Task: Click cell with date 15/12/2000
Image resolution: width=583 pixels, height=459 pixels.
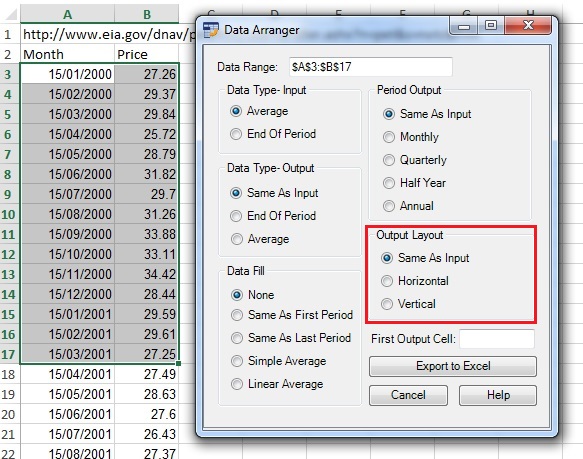Action: click(67, 294)
